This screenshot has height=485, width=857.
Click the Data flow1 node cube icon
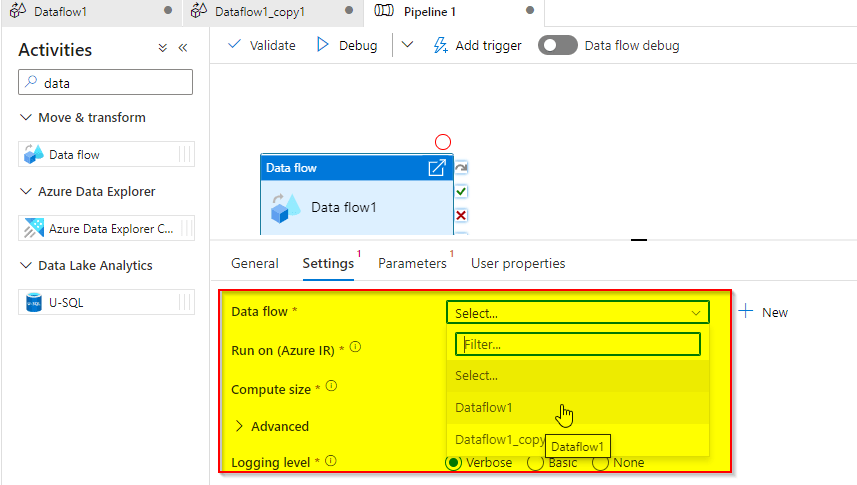[285, 208]
